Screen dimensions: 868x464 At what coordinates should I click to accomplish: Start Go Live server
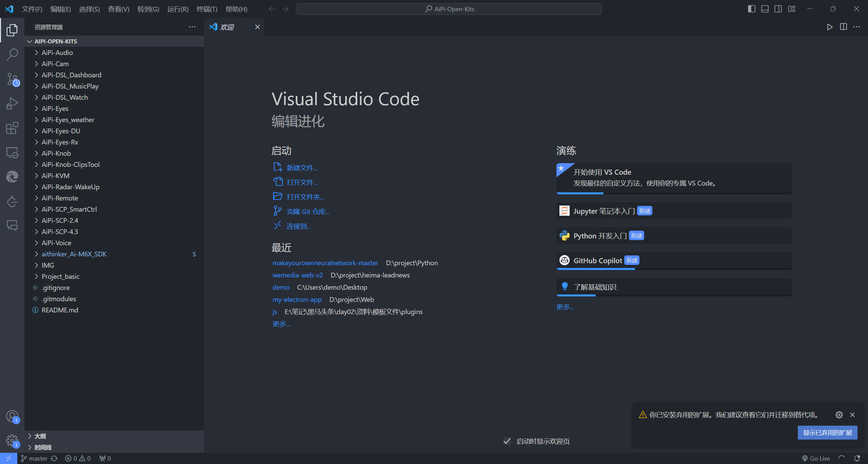816,458
